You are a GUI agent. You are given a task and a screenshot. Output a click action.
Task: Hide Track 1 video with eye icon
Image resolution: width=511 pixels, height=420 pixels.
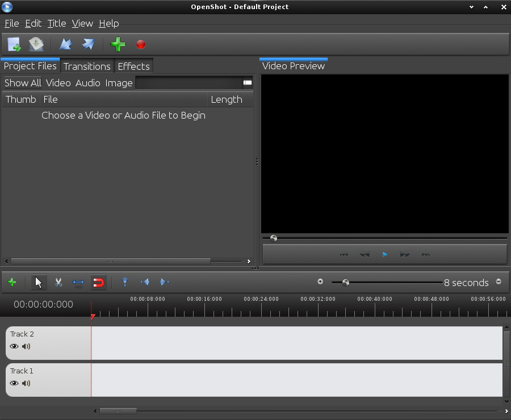[x=14, y=383]
